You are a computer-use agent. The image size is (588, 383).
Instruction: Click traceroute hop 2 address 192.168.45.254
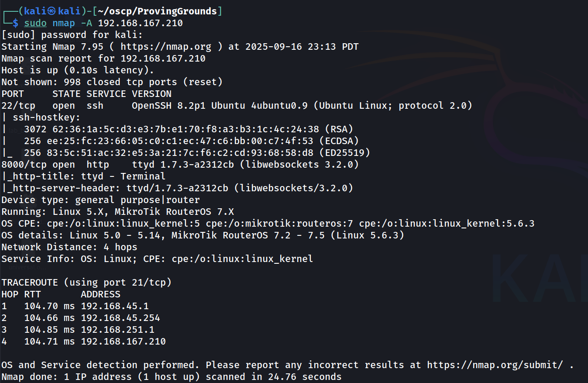[120, 318]
